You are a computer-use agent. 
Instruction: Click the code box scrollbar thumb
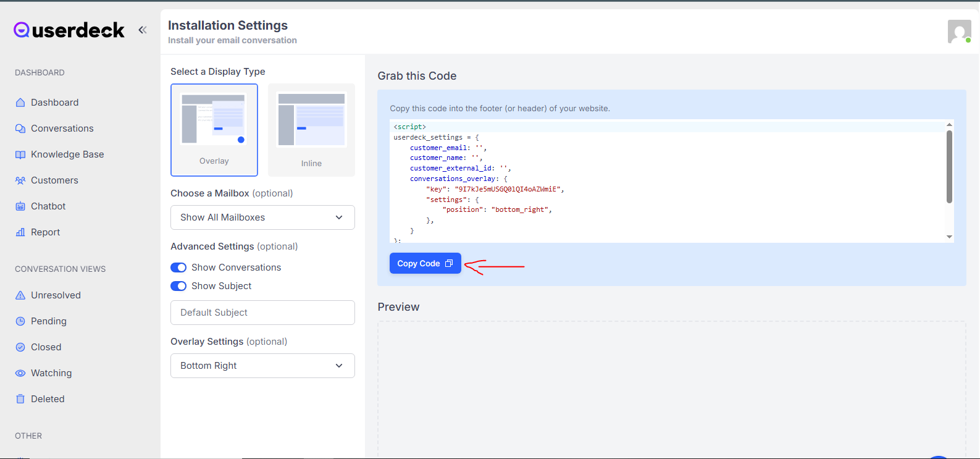[x=949, y=167]
